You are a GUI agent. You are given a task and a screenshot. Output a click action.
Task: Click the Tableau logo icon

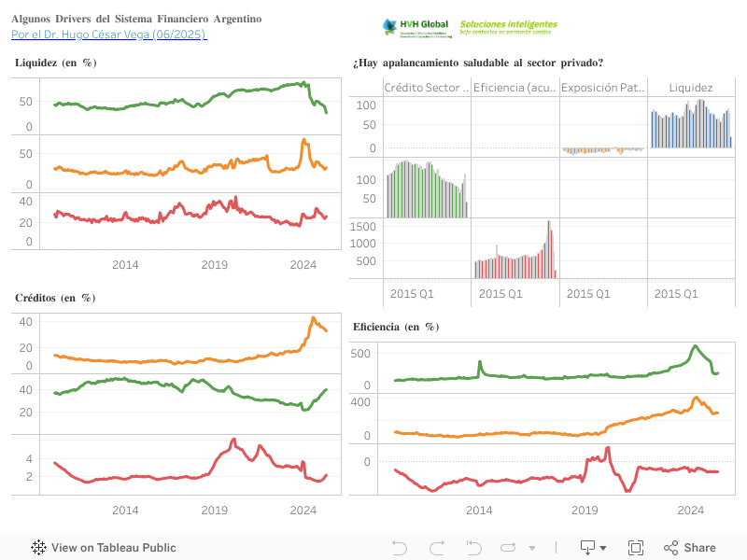pyautogui.click(x=39, y=548)
